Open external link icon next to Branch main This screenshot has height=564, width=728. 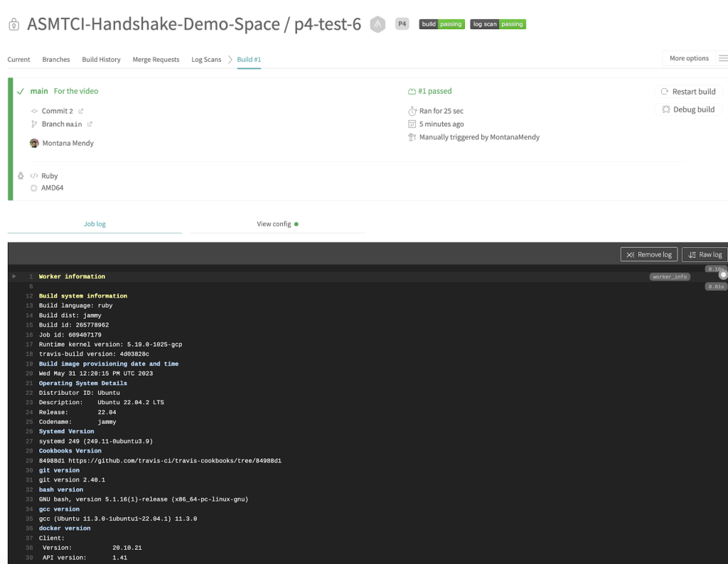click(x=90, y=124)
